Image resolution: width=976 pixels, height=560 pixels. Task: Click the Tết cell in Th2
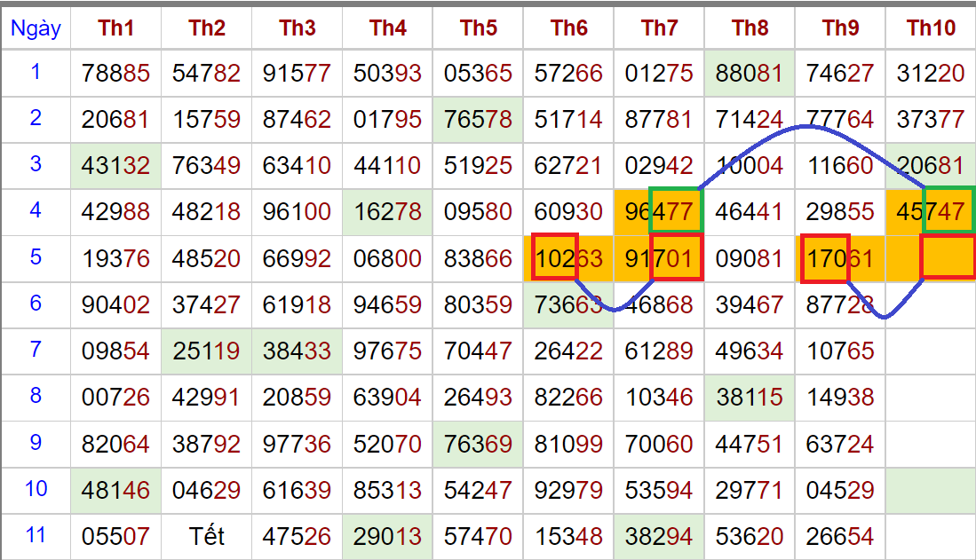(x=207, y=536)
